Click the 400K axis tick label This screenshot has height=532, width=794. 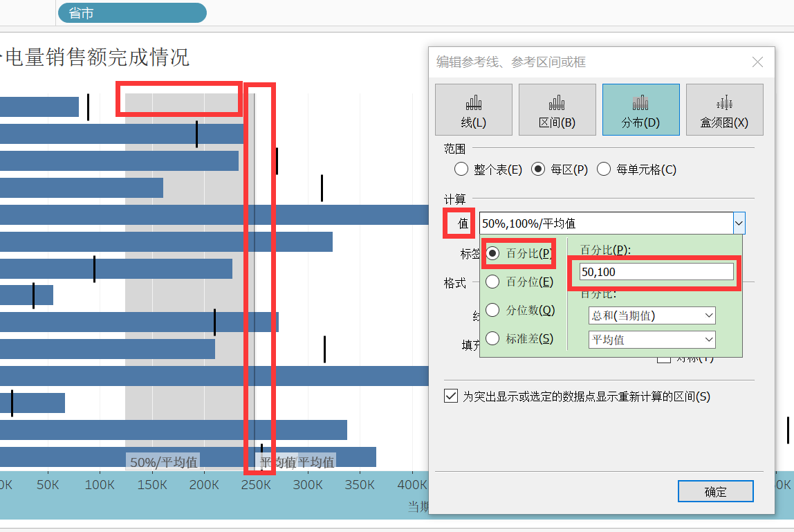pos(412,485)
